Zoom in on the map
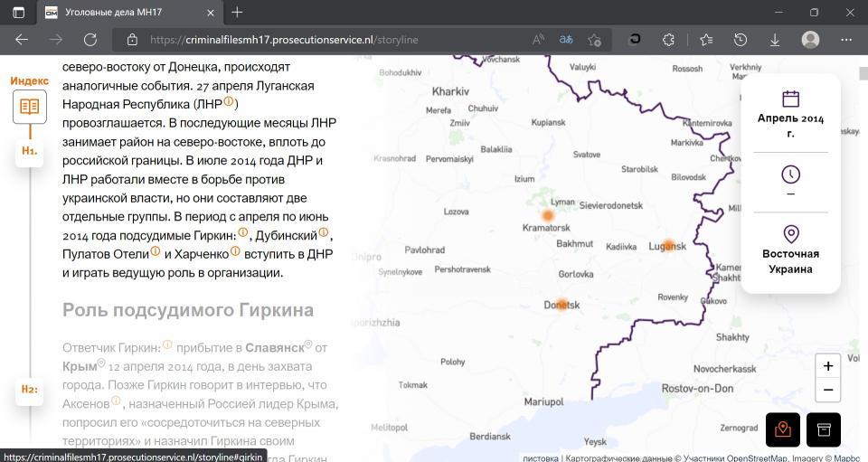868x462 pixels. pyautogui.click(x=827, y=365)
